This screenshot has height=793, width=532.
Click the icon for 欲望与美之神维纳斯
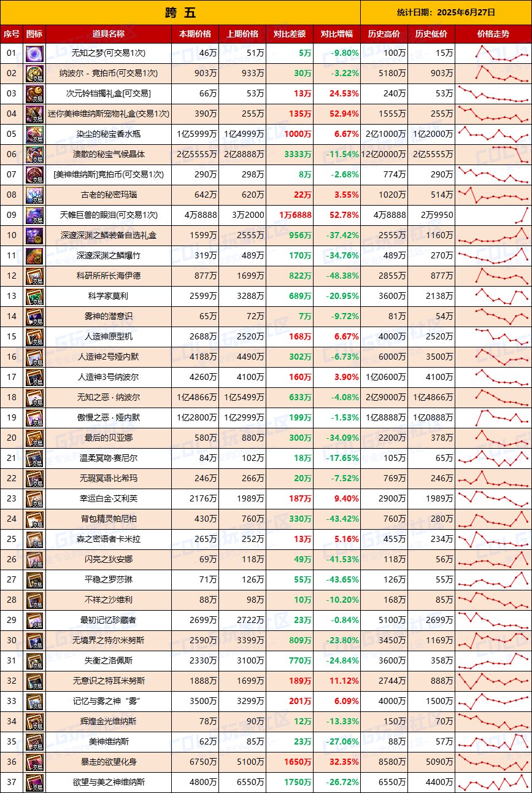pyautogui.click(x=34, y=783)
